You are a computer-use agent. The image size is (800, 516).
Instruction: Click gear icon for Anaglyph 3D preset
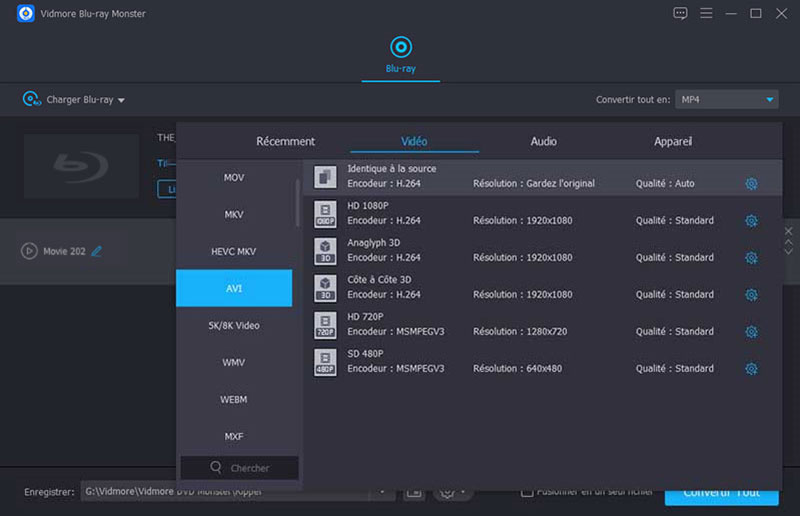(x=751, y=258)
